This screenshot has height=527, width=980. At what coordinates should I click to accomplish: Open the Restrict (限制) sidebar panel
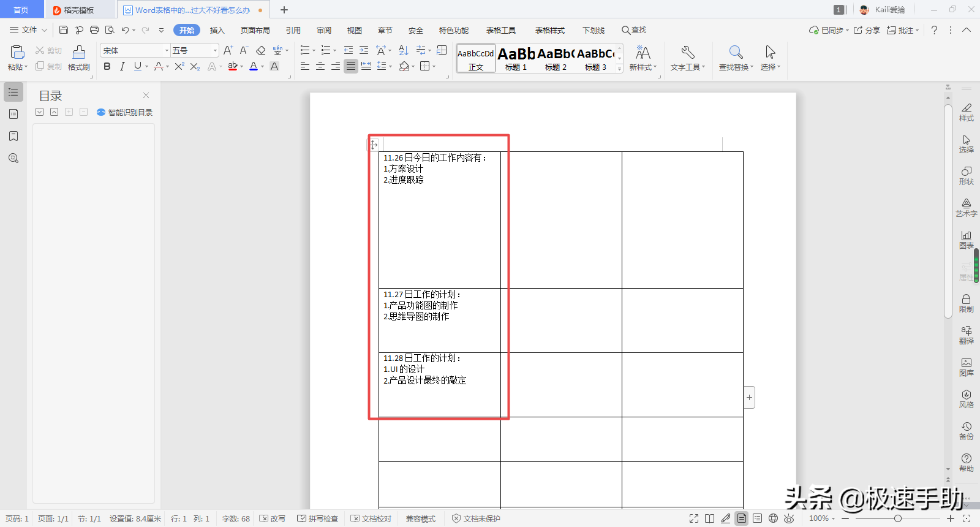click(x=967, y=303)
